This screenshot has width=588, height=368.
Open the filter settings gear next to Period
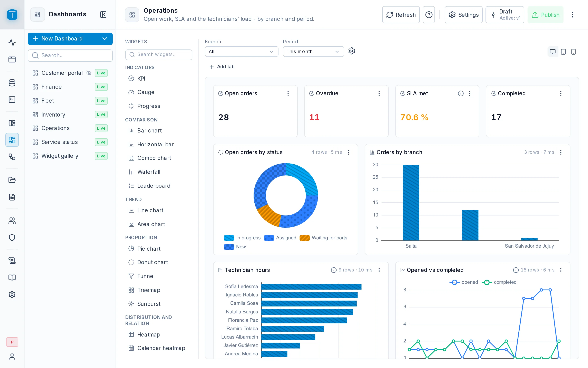pyautogui.click(x=352, y=51)
